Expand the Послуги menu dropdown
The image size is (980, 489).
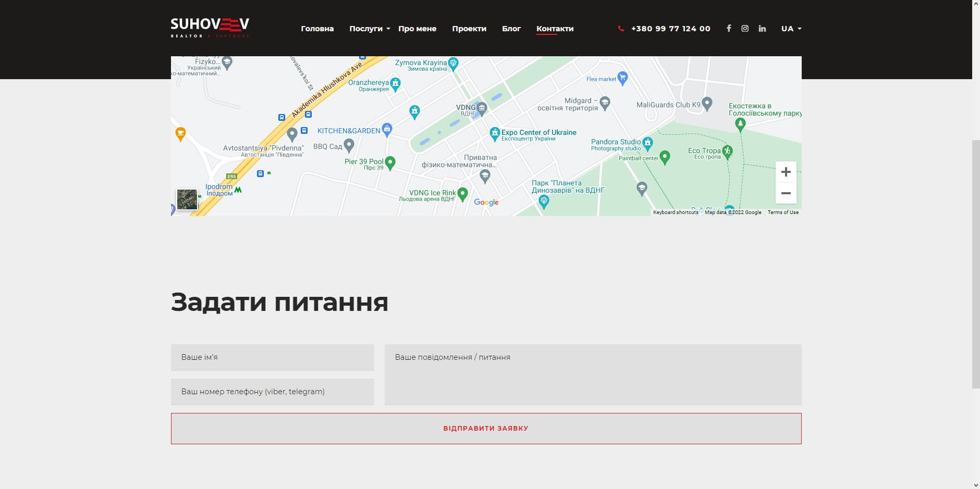pyautogui.click(x=369, y=29)
